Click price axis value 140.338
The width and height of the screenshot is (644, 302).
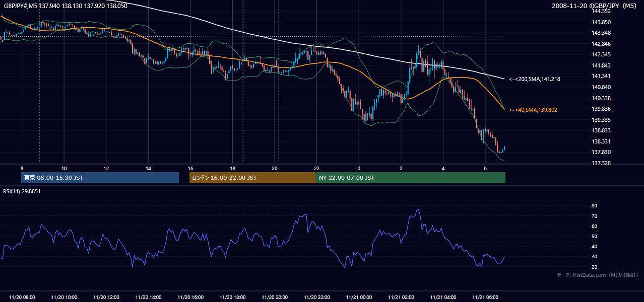(x=601, y=98)
